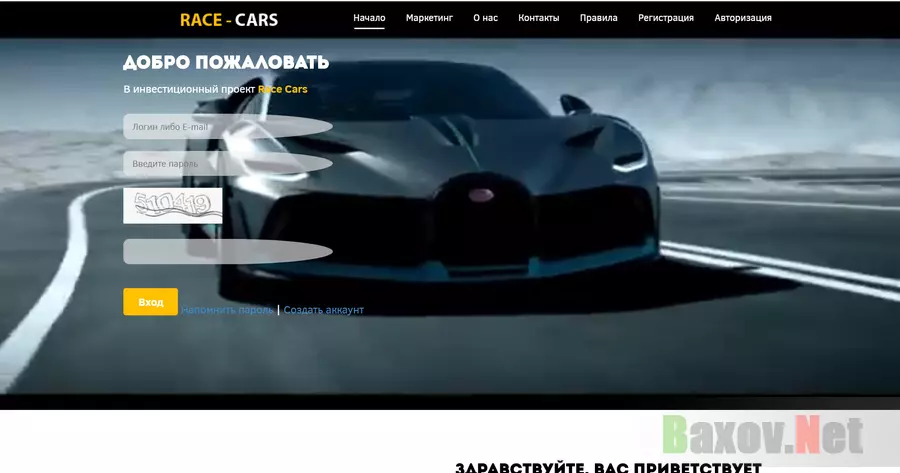Click the ДОБРО ПОЖАЛОВАТЬ heading
This screenshot has height=473, width=900.
[226, 62]
